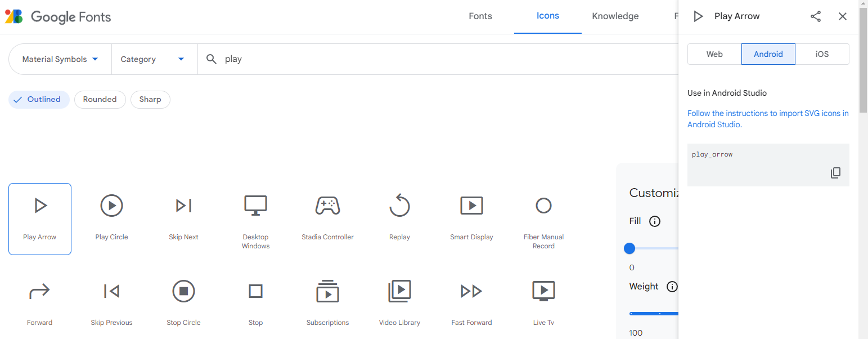Open the import SVG icons instructions link
This screenshot has width=868, height=339.
[767, 119]
